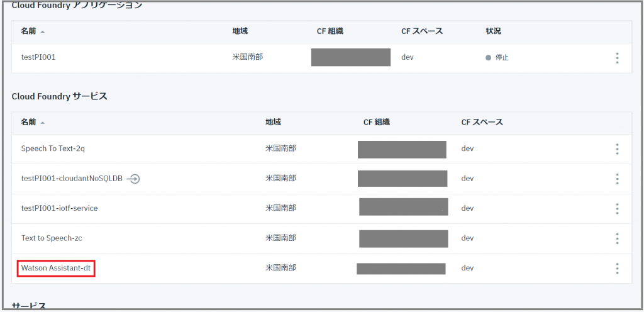Click CF スペース header in services table
The height and width of the screenshot is (312, 644).
(482, 122)
